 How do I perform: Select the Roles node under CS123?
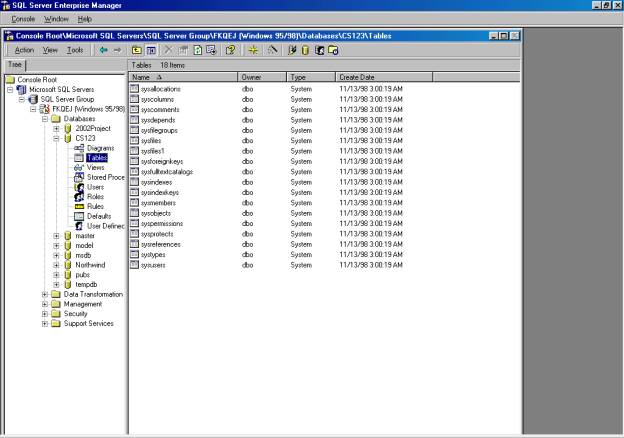coord(95,196)
